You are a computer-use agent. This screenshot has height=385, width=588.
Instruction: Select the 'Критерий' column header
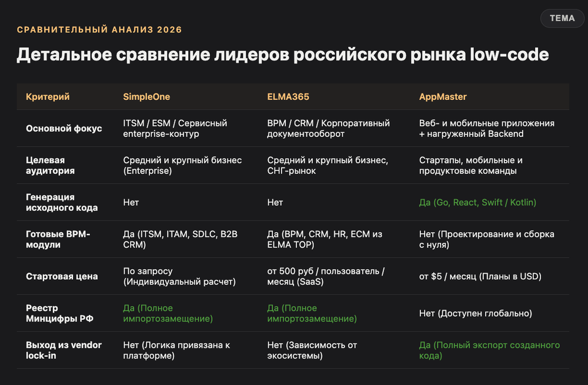pyautogui.click(x=48, y=97)
